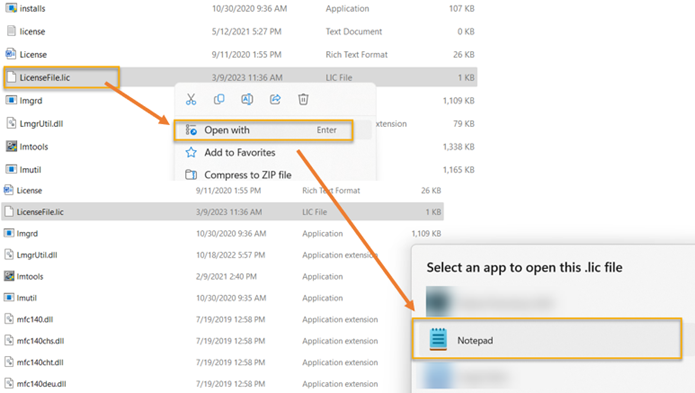695x393 pixels.
Task: Click the icon of the license Text Document
Action: [x=11, y=31]
